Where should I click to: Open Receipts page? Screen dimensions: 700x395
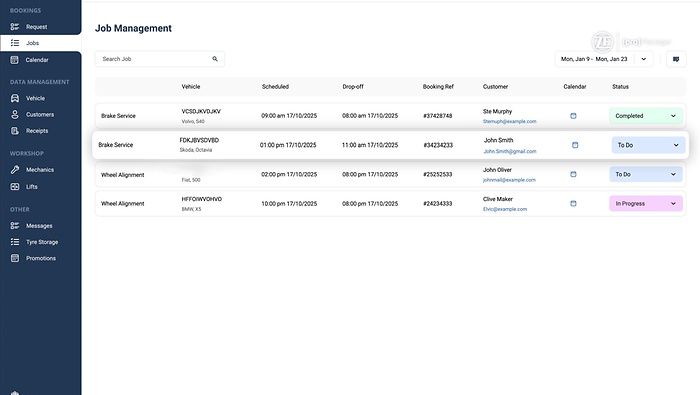(37, 131)
